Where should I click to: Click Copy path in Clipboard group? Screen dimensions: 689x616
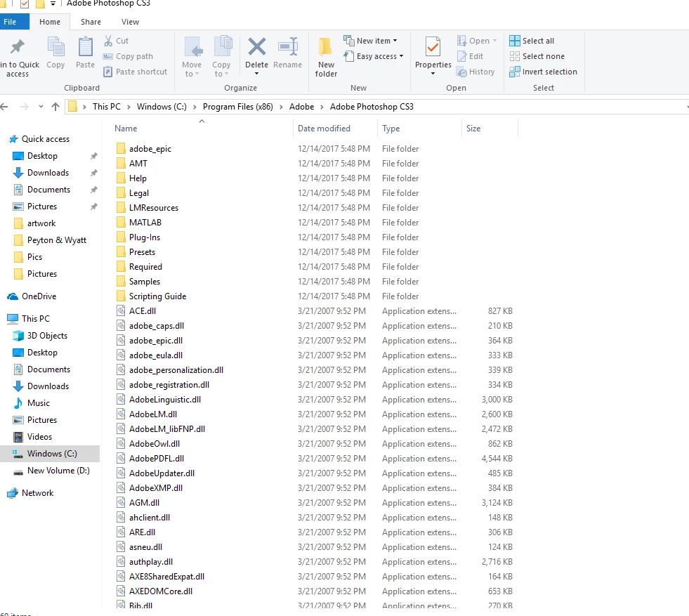(128, 56)
